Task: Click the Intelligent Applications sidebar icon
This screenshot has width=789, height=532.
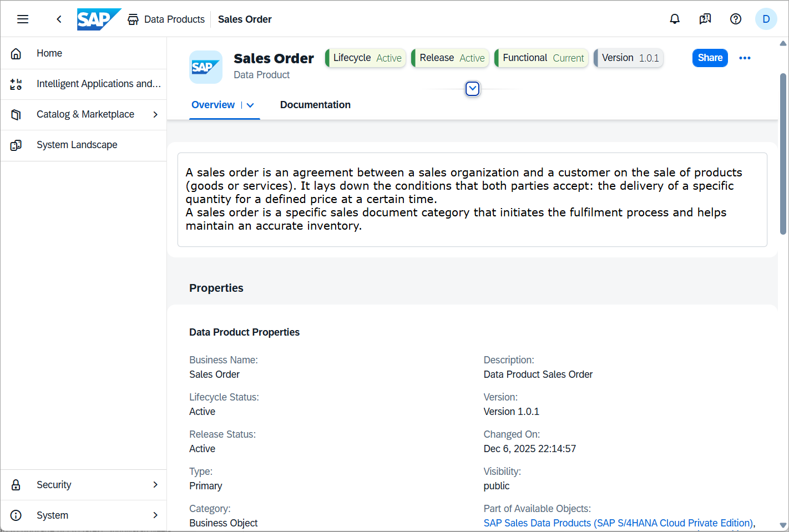Action: click(x=16, y=84)
